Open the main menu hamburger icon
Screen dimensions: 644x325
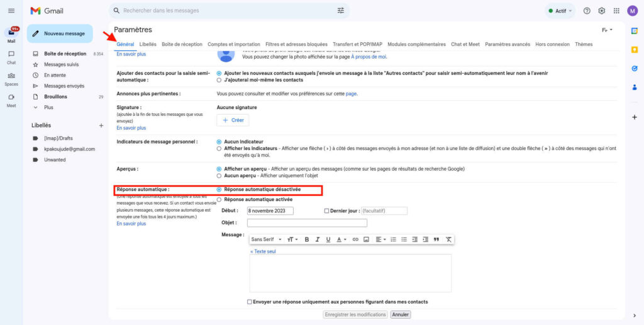click(x=11, y=11)
